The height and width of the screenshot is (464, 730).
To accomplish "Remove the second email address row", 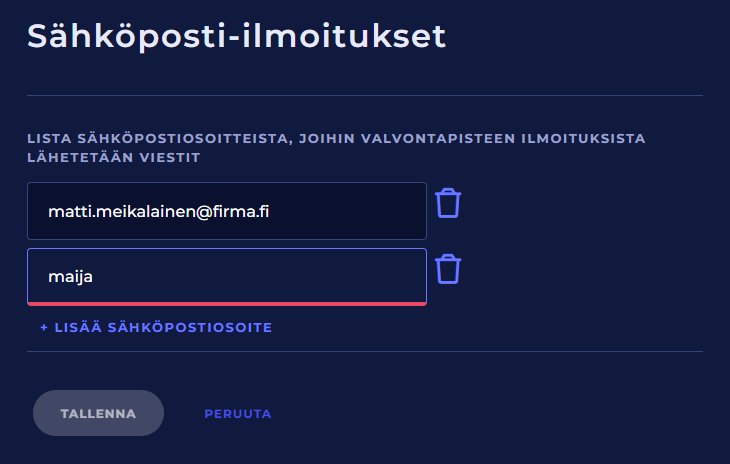I will pyautogui.click(x=449, y=269).
